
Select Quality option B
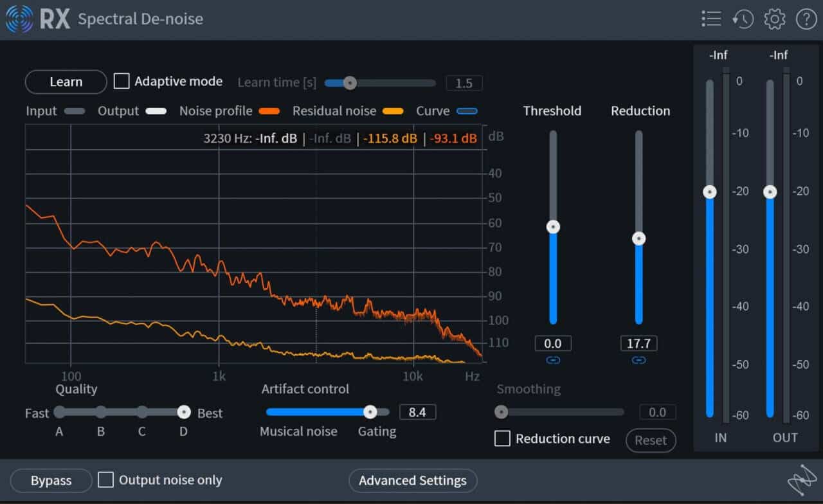point(101,412)
